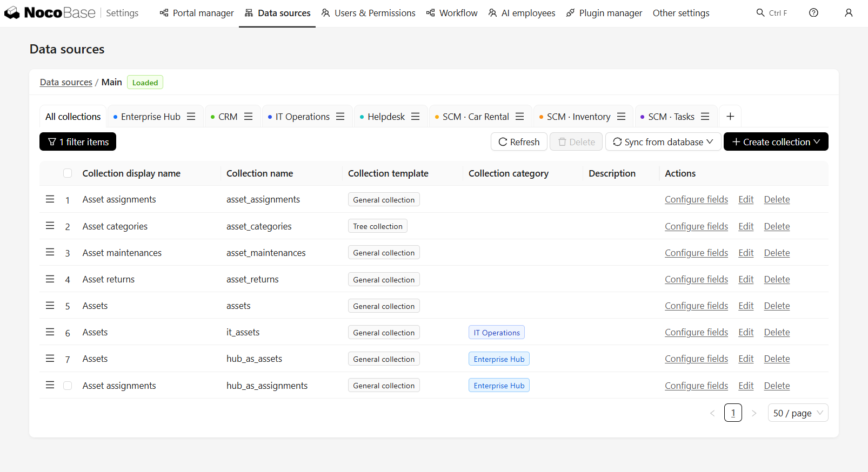Image resolution: width=868 pixels, height=472 pixels.
Task: Open the help question-mark icon
Action: click(x=813, y=13)
